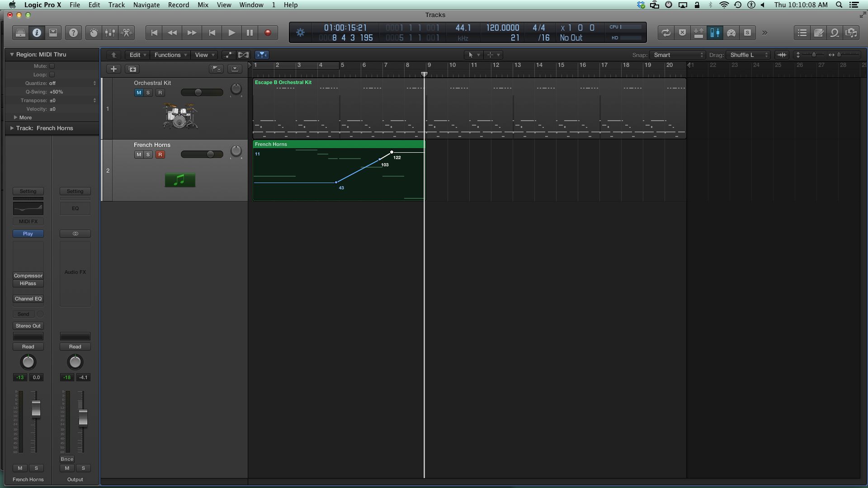868x488 pixels.
Task: Open the Window menu
Action: tap(251, 5)
